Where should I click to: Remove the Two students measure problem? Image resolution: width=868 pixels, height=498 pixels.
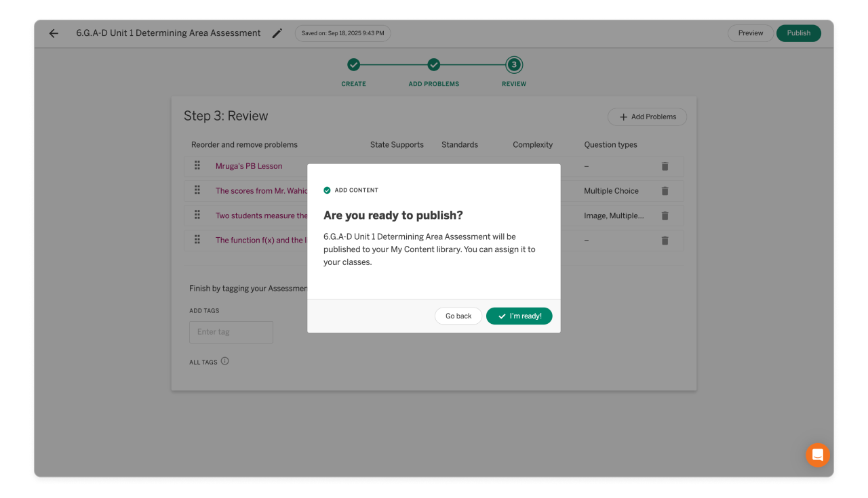(x=665, y=215)
